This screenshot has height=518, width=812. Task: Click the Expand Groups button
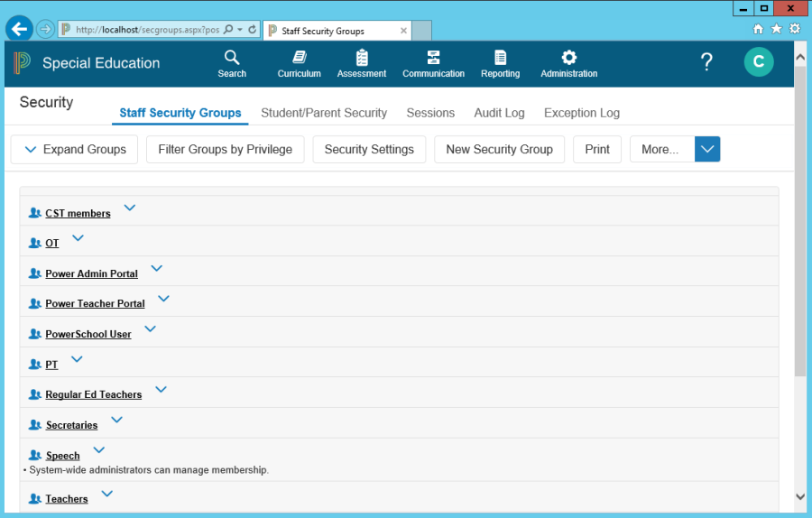click(75, 149)
